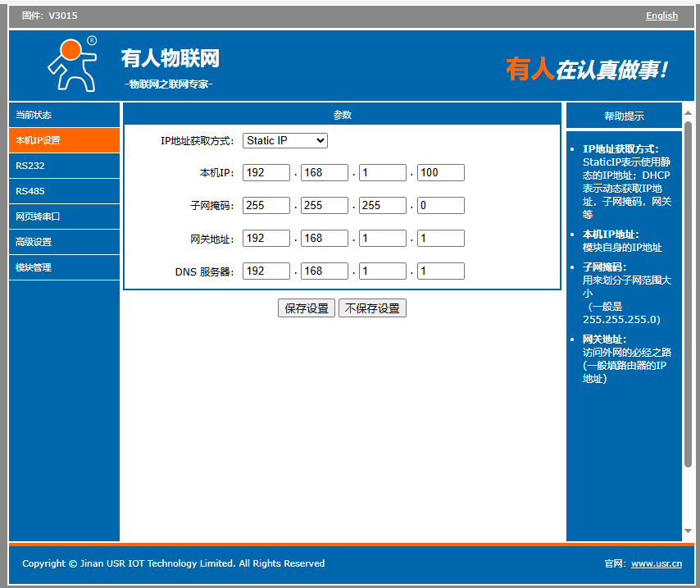
Task: Switch language via the English link
Action: [661, 16]
